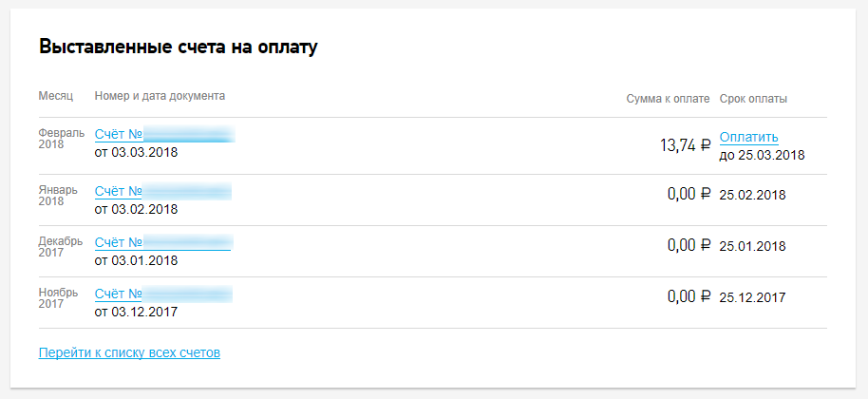Go to Перейти к списку всех счетов
This screenshot has width=868, height=399.
click(x=129, y=353)
